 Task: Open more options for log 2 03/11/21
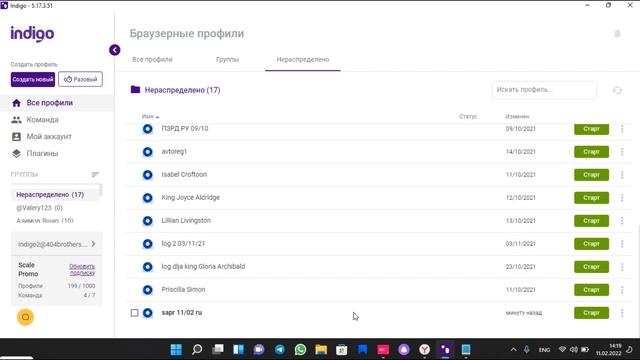pos(622,244)
